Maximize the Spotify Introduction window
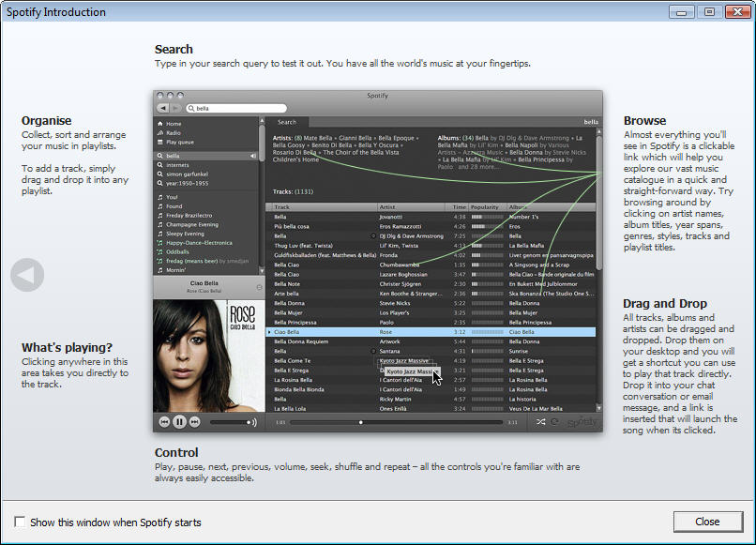The height and width of the screenshot is (545, 756). coord(709,11)
